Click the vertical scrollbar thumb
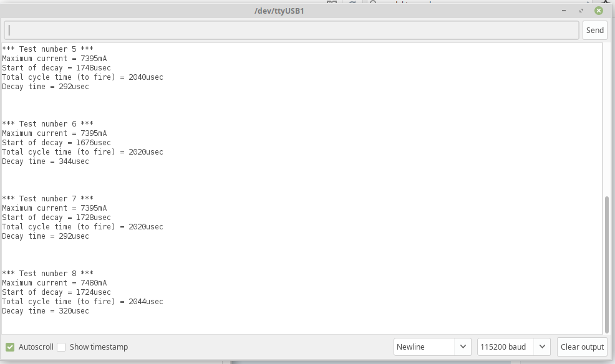The height and width of the screenshot is (364, 615). tap(607, 264)
